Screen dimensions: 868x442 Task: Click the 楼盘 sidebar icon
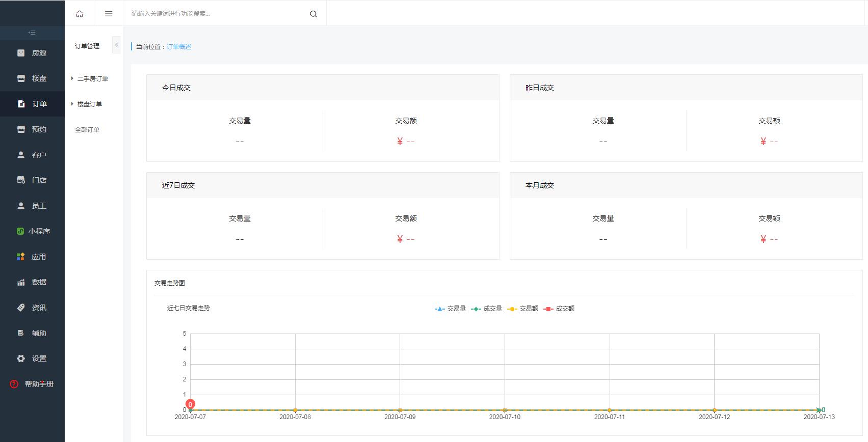21,78
